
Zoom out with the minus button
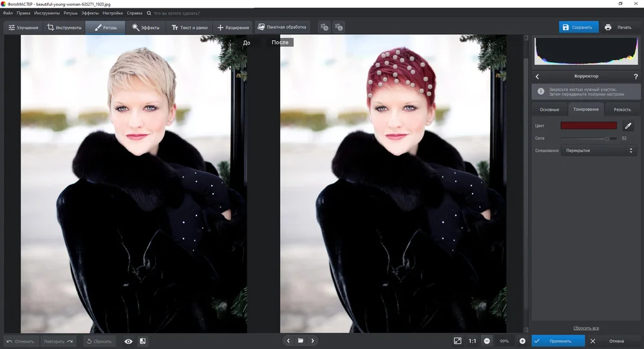[487, 341]
